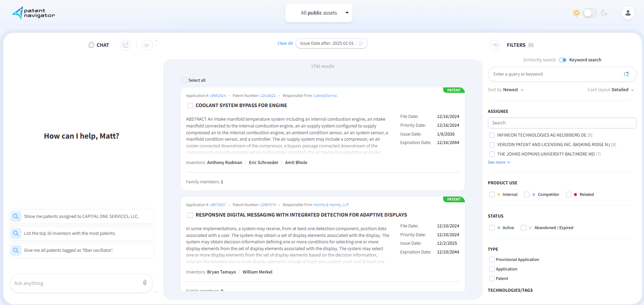This screenshot has height=305, width=644.
Task: Collapse the Filters panel via its arrow icon
Action: pyautogui.click(x=495, y=45)
